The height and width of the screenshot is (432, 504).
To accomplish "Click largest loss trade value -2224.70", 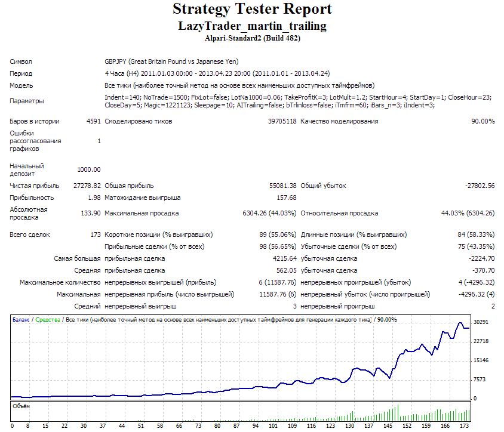I will pos(481,258).
